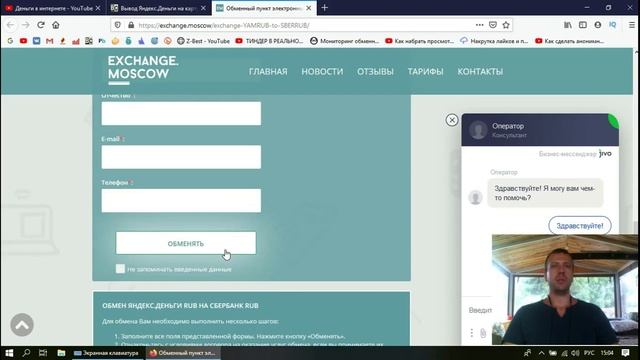Open chat options three-dot menu

point(471,333)
